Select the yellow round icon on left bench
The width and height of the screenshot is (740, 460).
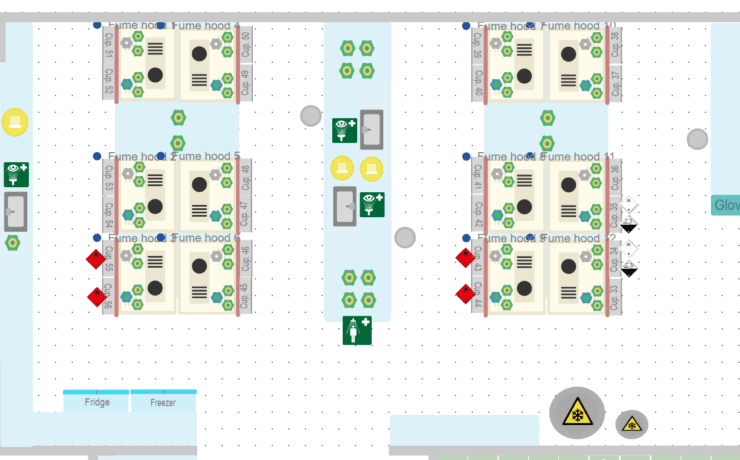coord(15,123)
